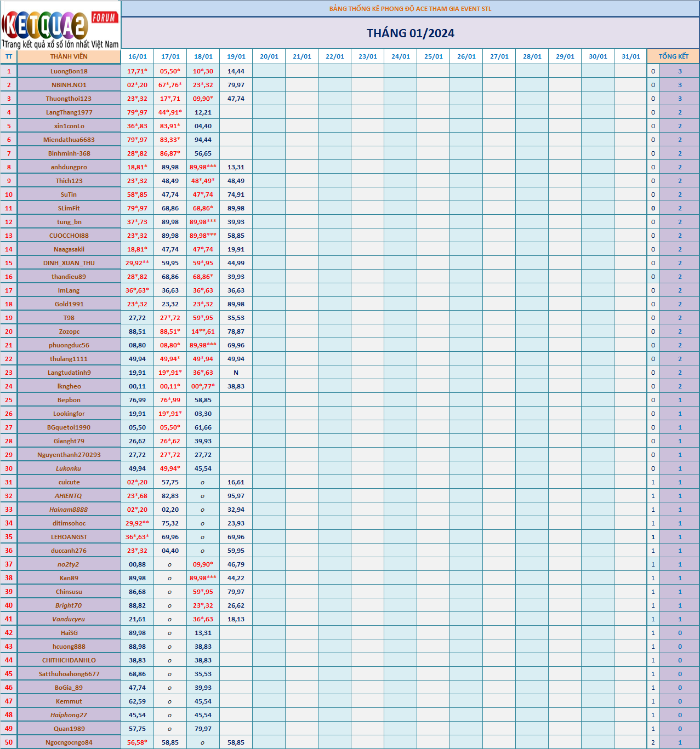Select the 19/01 date column header
This screenshot has height=749, width=700.
pyautogui.click(x=236, y=56)
